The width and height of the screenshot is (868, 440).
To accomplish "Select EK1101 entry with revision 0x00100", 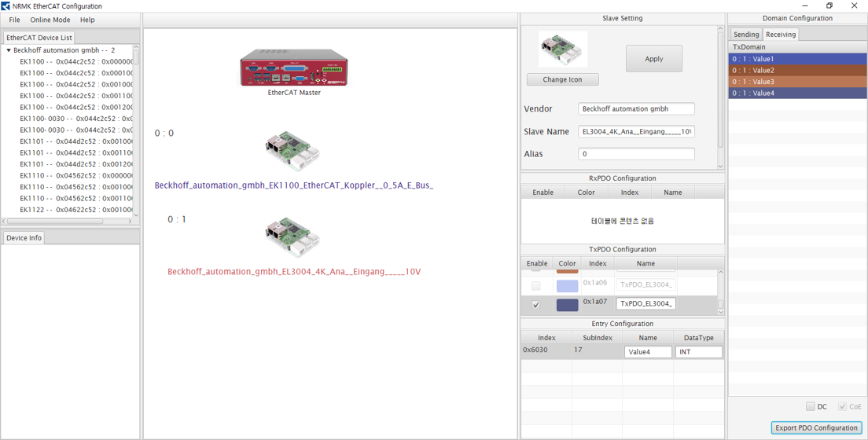I will coord(77,141).
